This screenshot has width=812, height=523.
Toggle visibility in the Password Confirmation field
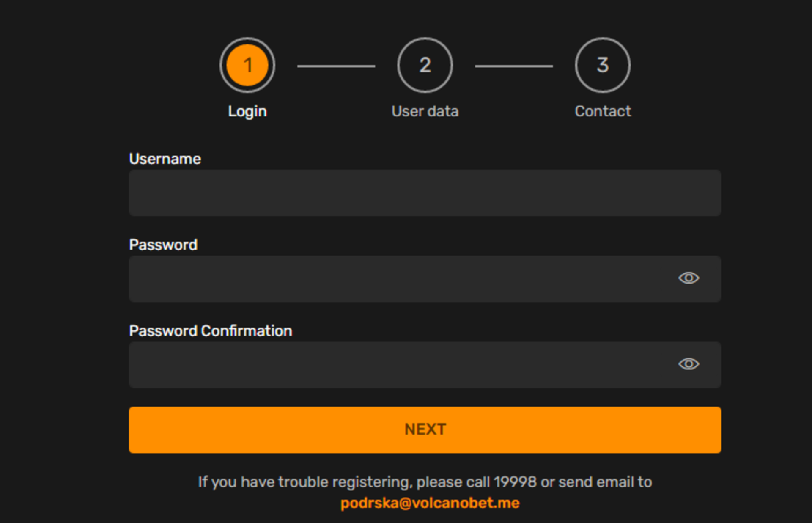(x=689, y=364)
